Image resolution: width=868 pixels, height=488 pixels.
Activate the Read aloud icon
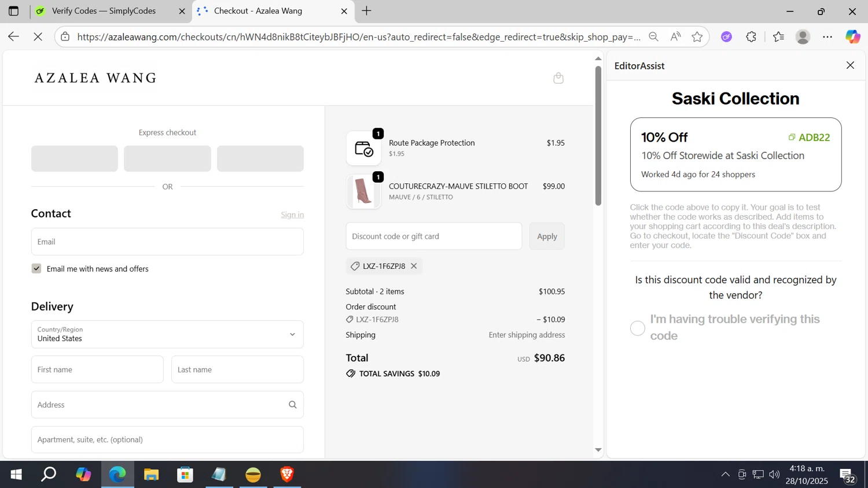[675, 36]
